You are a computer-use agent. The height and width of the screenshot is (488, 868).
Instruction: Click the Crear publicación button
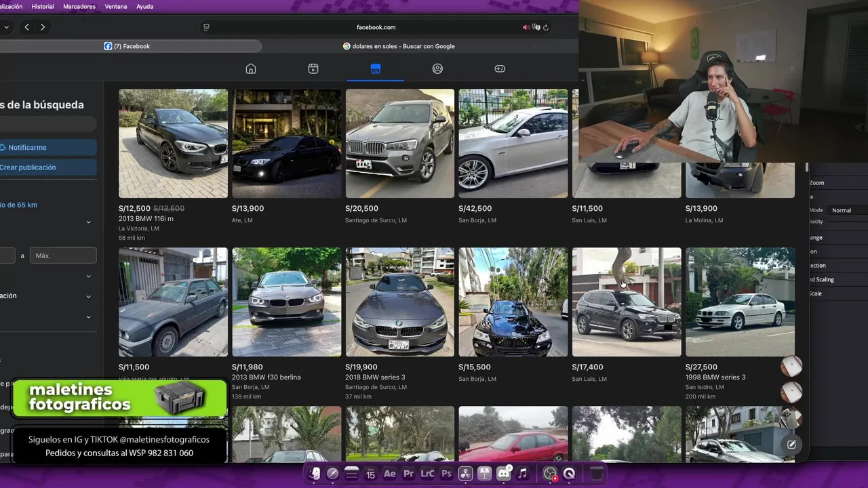click(47, 167)
